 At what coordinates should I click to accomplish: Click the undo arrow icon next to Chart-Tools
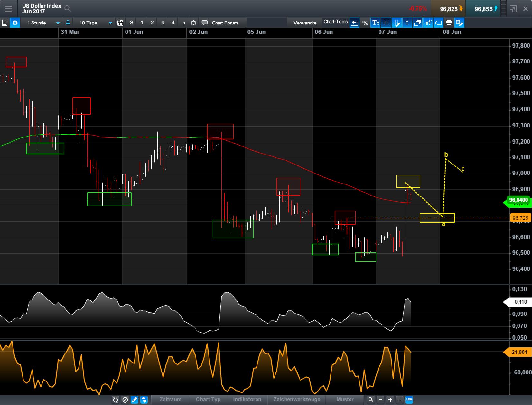point(354,23)
